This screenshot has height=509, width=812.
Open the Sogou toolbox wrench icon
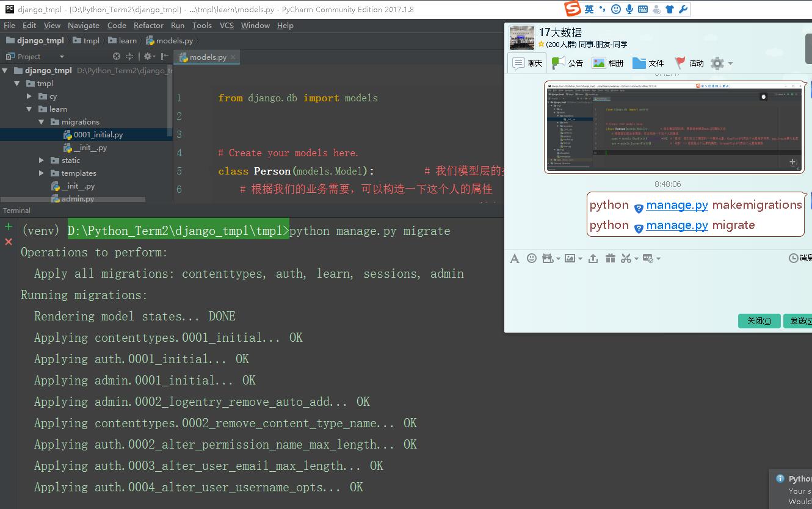click(x=683, y=9)
